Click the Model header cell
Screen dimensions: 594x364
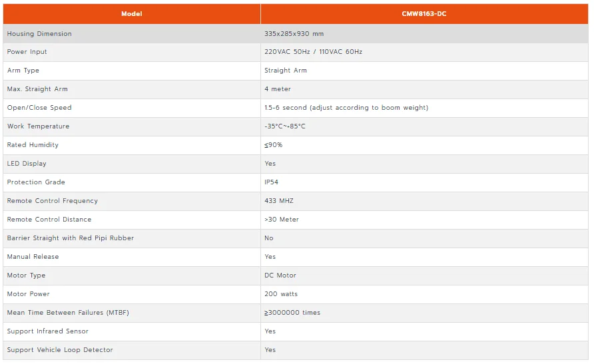132,14
